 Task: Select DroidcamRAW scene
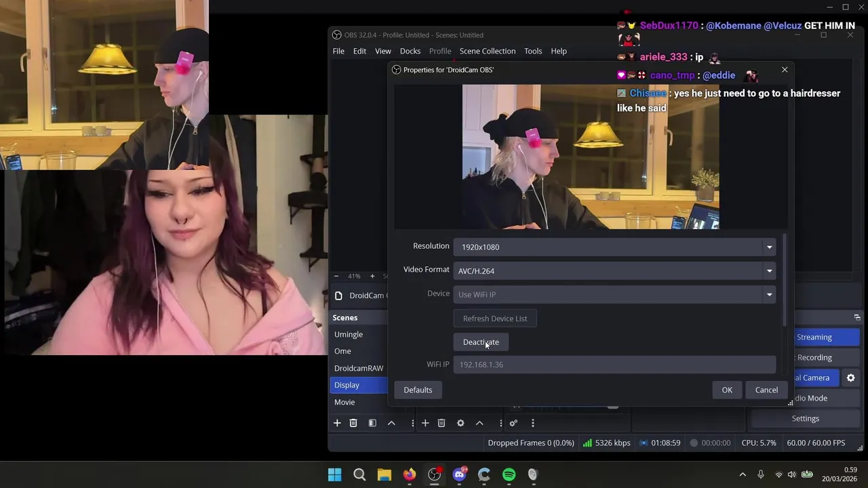tap(359, 368)
